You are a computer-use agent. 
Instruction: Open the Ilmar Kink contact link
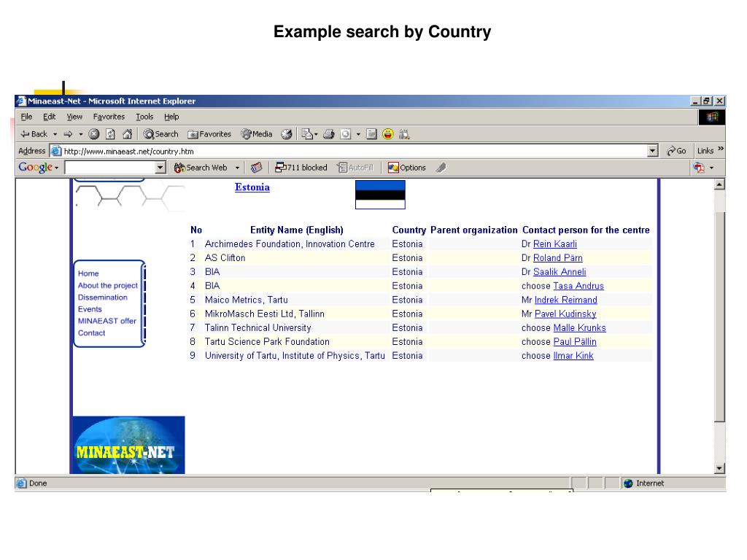573,356
